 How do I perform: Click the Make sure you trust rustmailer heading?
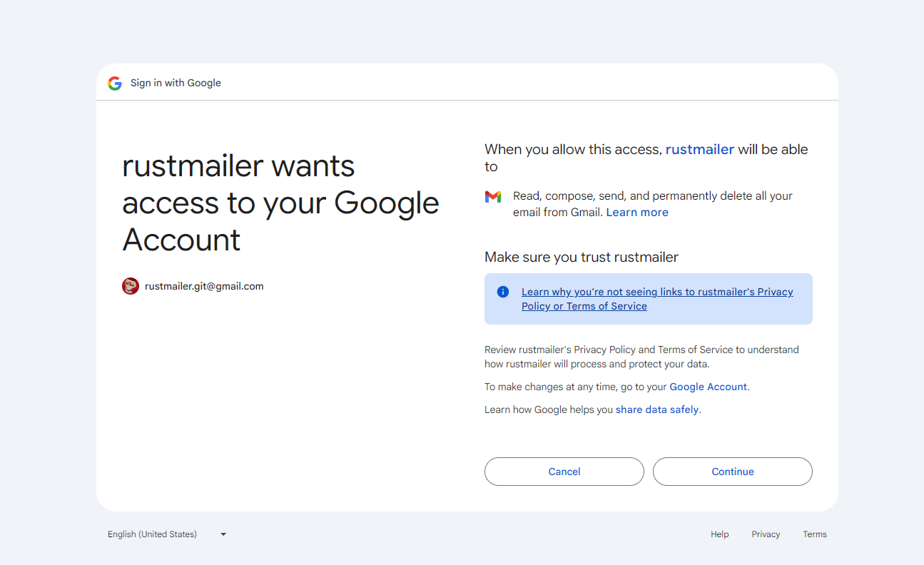(x=582, y=257)
